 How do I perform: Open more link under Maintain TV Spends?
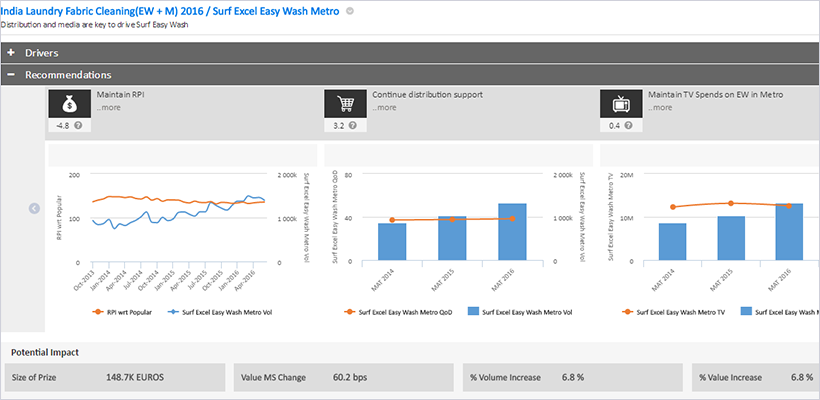[660, 106]
